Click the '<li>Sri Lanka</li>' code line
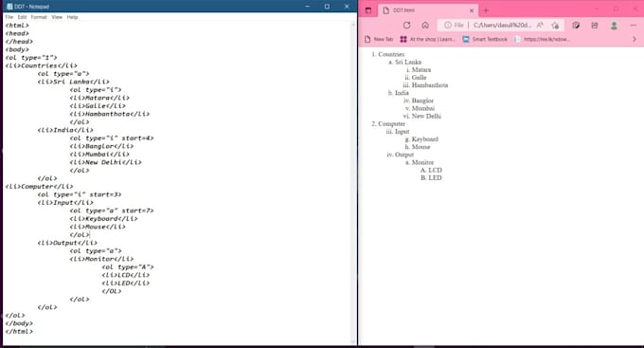Screen dimensions: 644x348 pyautogui.click(x=73, y=82)
